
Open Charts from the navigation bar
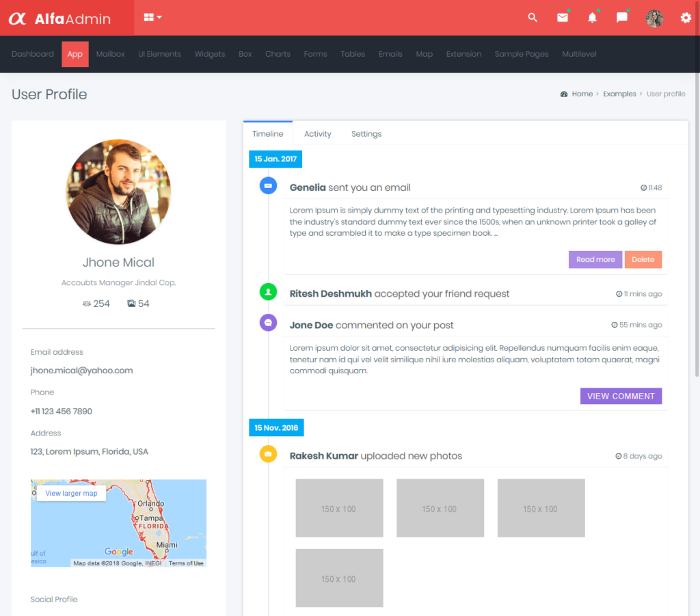coord(278,54)
